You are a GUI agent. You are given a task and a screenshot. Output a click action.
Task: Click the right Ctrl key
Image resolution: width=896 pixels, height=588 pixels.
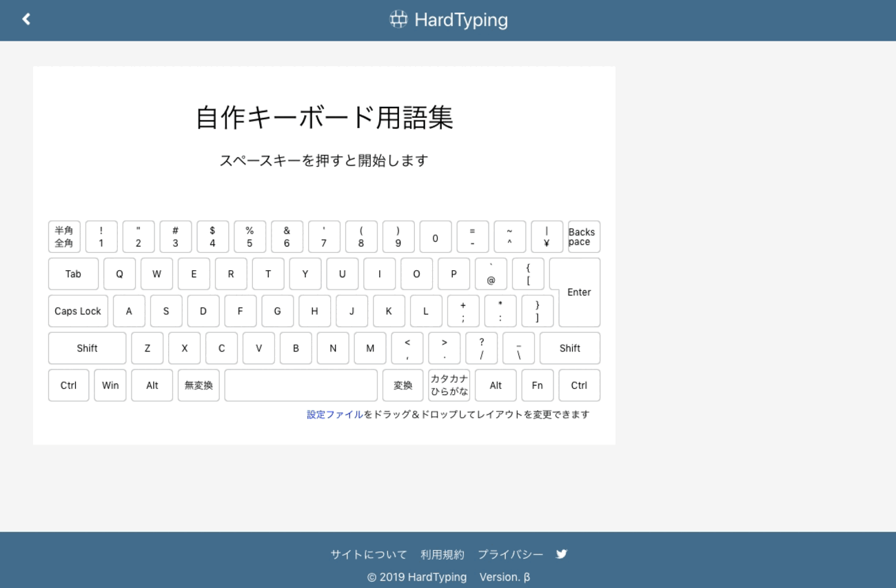[579, 385]
